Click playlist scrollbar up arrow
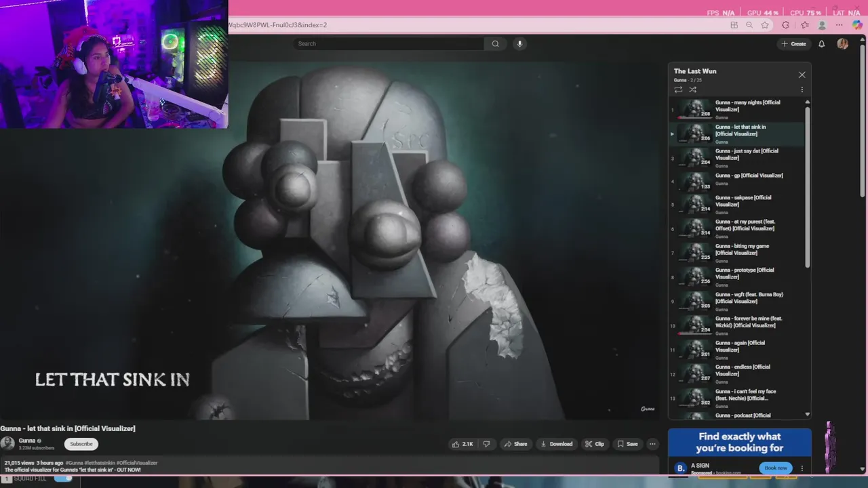This screenshot has width=868, height=488. 807,102
